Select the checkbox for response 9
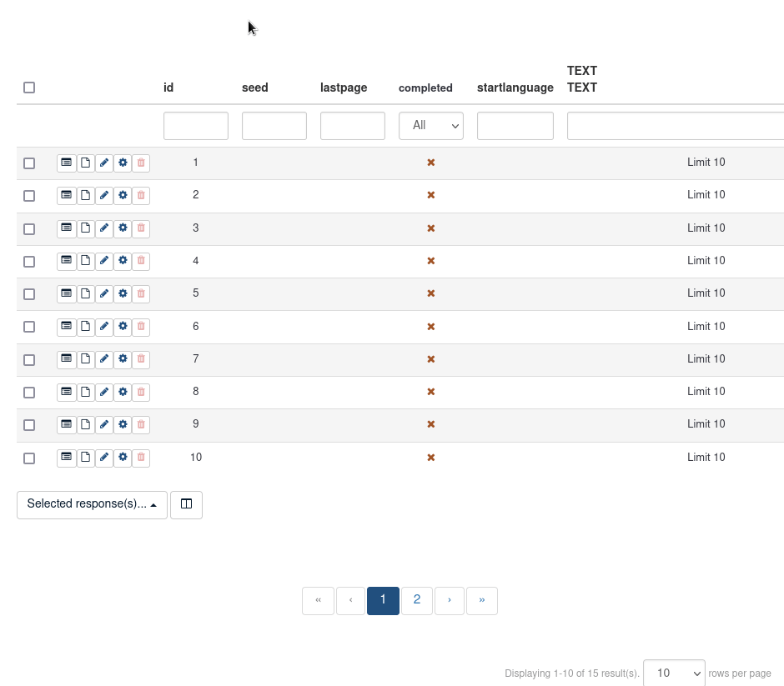The width and height of the screenshot is (784, 686). (29, 425)
